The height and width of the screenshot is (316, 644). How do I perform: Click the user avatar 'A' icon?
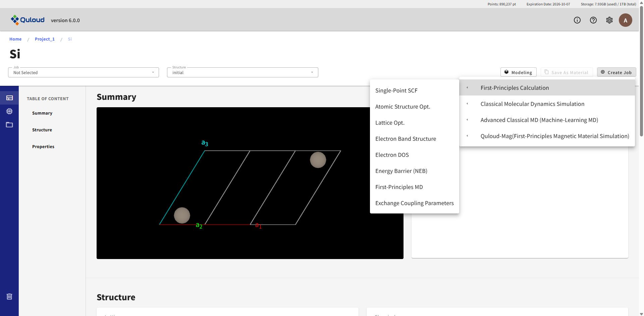pyautogui.click(x=625, y=20)
